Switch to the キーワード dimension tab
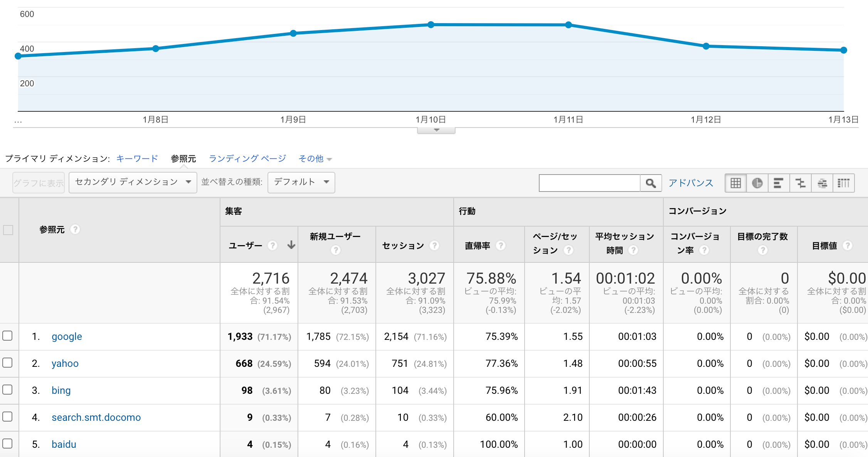Viewport: 868px width, 457px height. (137, 158)
